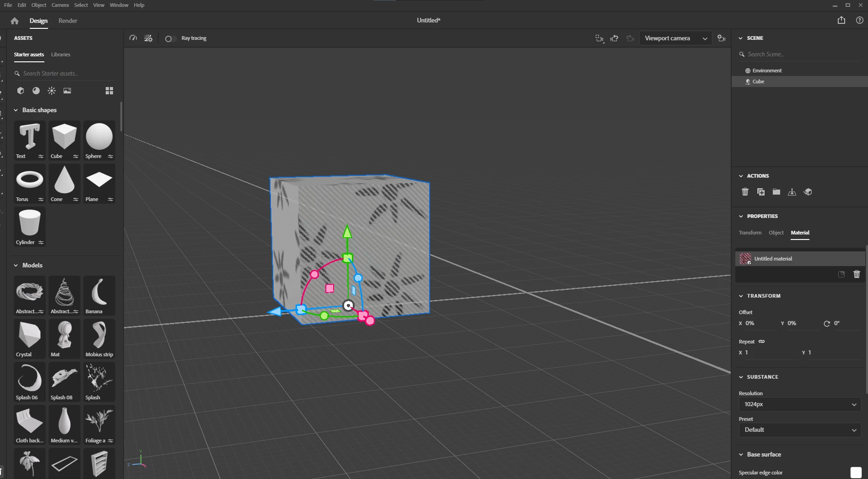
Task: Collapse the Basic shapes section
Action: 16,110
